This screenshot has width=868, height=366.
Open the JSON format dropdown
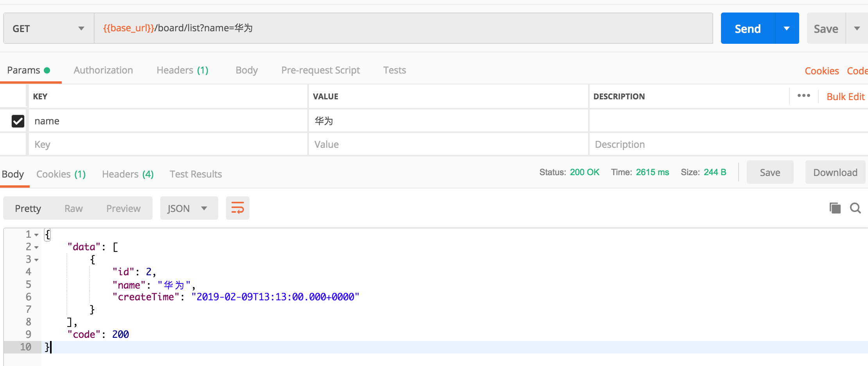pyautogui.click(x=189, y=208)
